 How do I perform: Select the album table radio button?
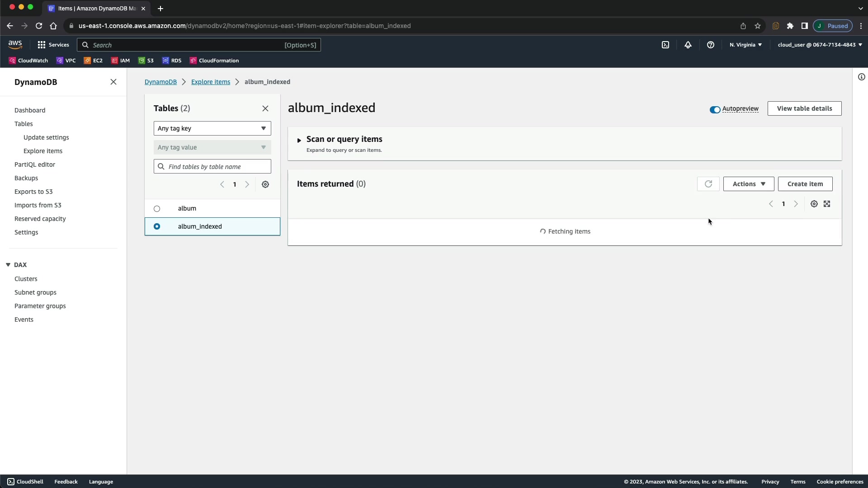click(x=157, y=209)
